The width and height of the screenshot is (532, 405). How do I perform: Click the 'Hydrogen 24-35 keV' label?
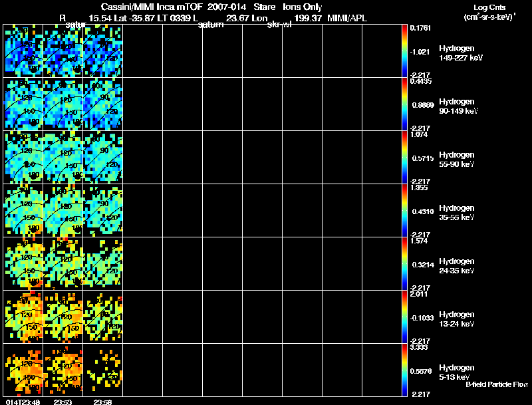pyautogui.click(x=457, y=266)
